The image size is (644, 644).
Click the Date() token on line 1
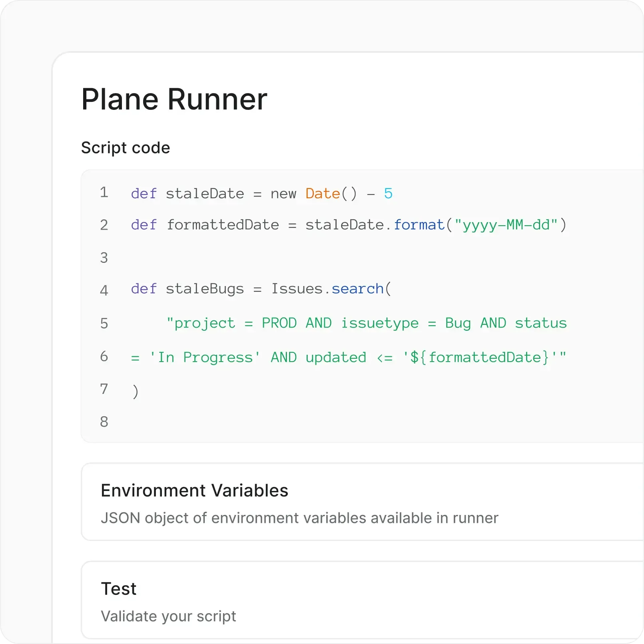(x=331, y=193)
